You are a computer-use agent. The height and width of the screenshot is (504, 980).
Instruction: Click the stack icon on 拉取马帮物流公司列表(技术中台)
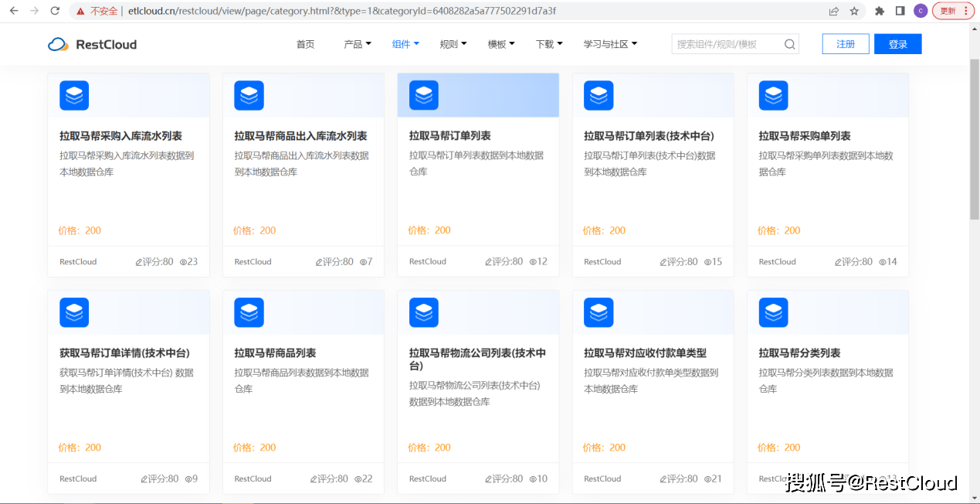click(x=424, y=312)
